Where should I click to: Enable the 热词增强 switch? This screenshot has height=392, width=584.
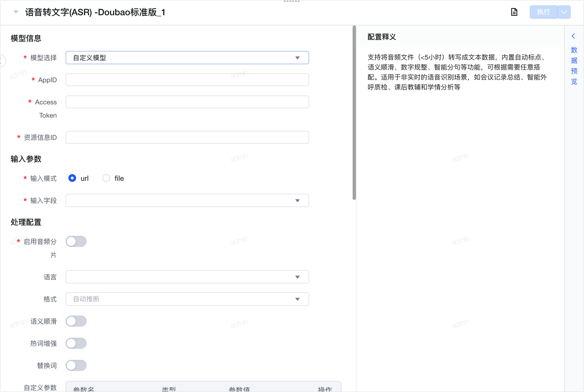pos(76,343)
